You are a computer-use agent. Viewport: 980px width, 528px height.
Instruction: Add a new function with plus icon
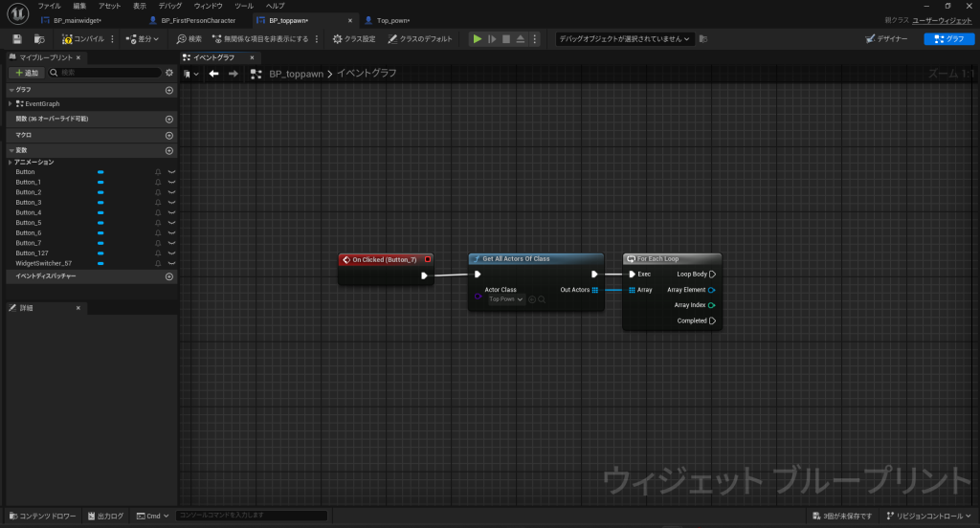click(169, 119)
